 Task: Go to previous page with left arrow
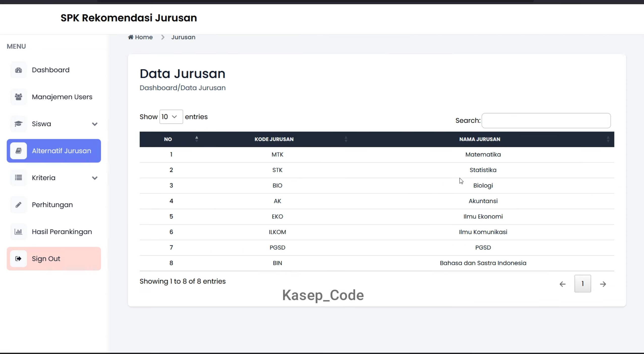coord(563,284)
